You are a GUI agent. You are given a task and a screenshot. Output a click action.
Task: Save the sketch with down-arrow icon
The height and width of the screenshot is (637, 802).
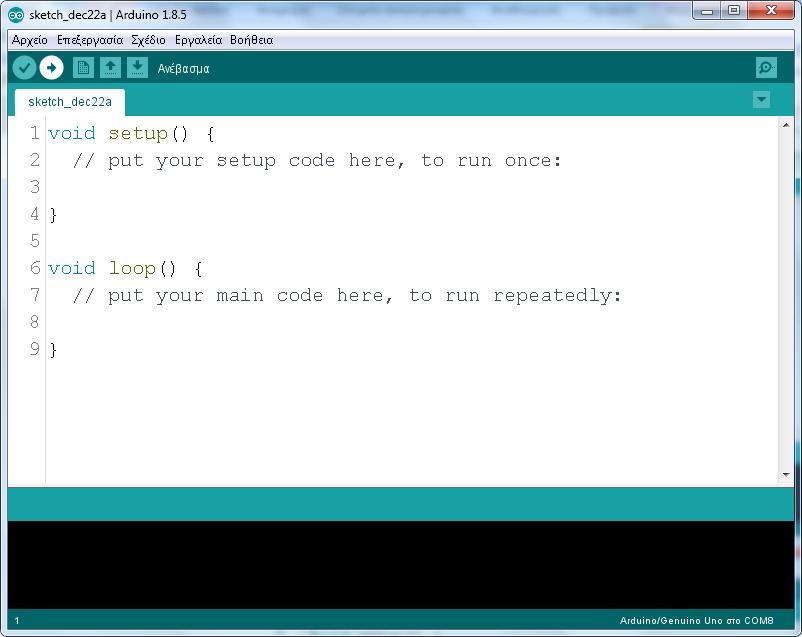[x=137, y=68]
